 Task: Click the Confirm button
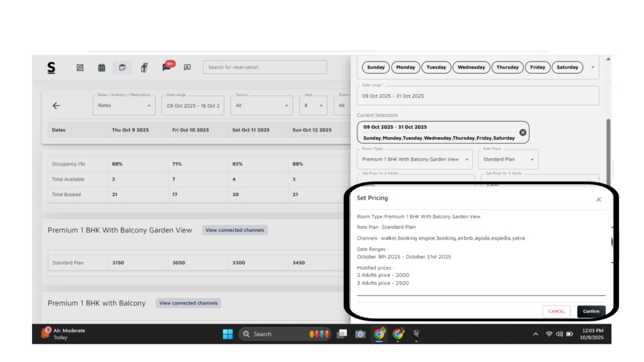click(591, 311)
